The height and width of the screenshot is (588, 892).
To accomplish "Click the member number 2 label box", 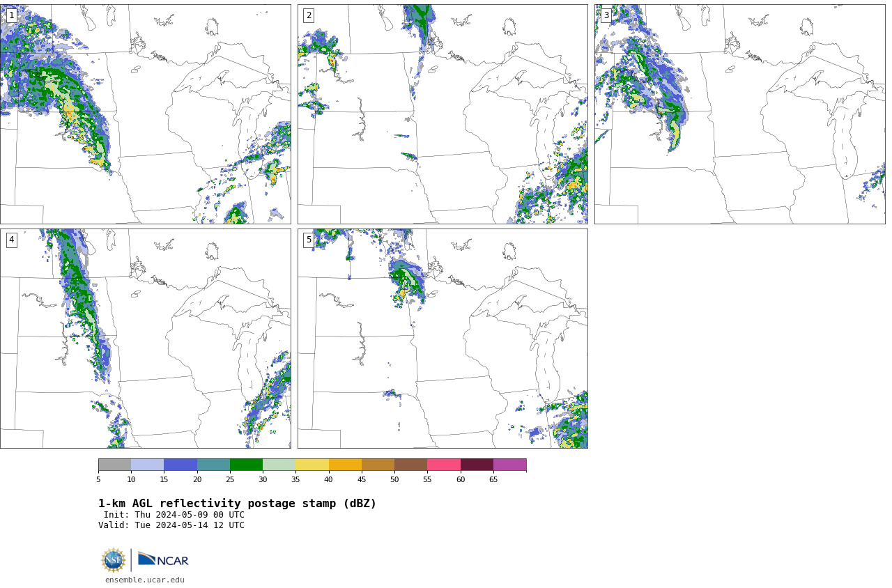I will click(309, 15).
